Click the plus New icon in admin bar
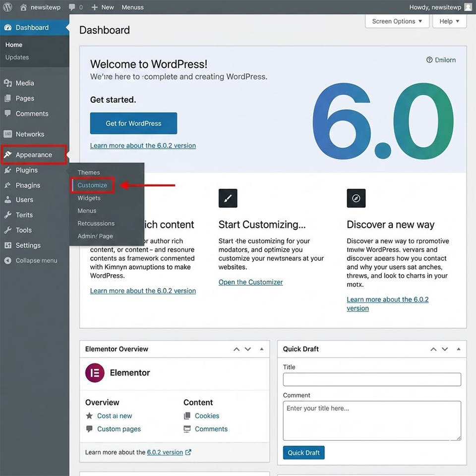 tap(94, 7)
